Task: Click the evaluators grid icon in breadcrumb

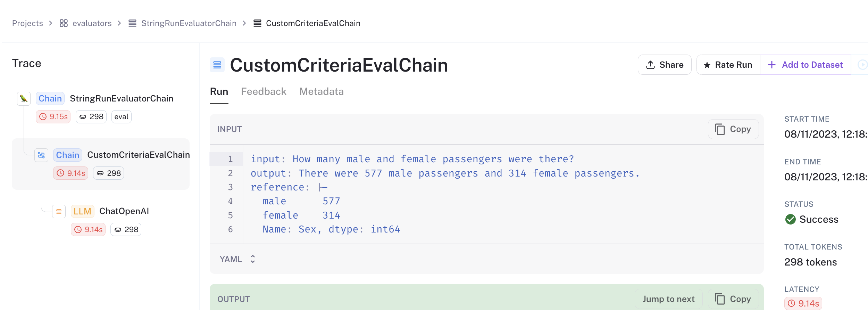Action: (64, 23)
